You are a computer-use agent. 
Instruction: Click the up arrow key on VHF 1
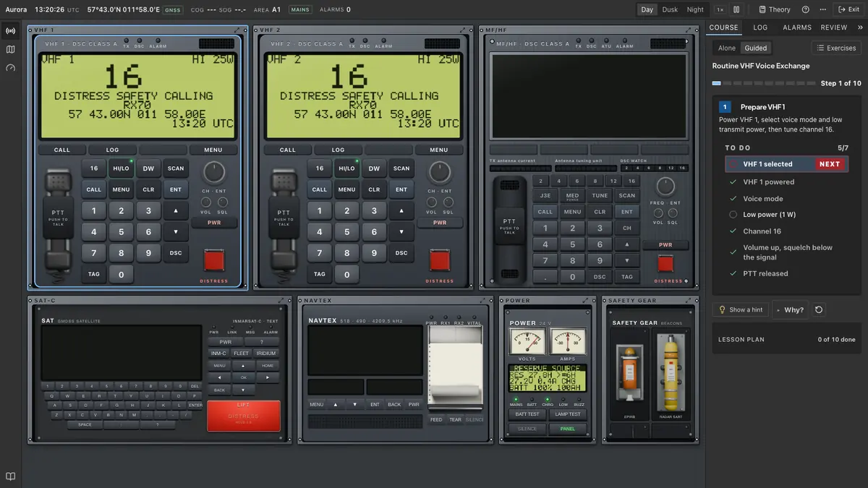[176, 211]
